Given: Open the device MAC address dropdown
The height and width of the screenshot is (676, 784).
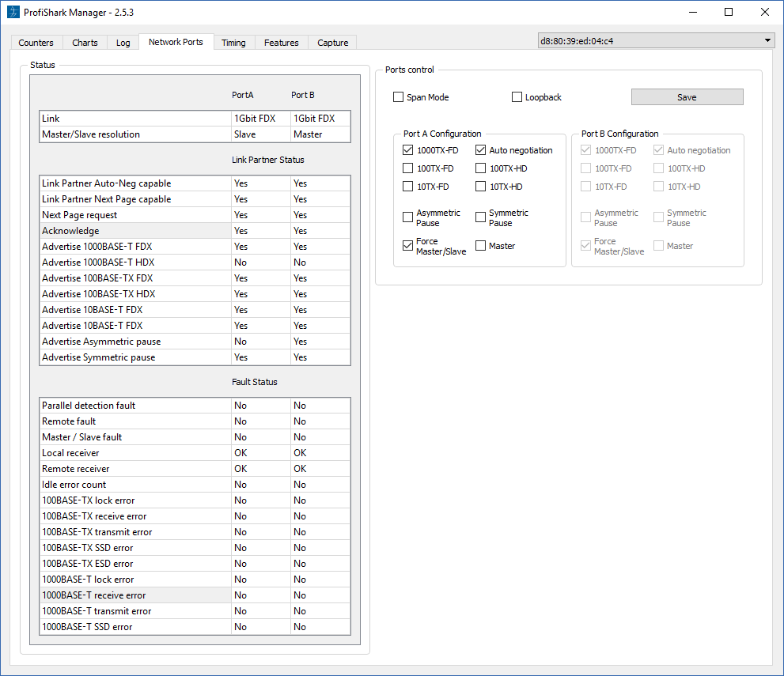Looking at the screenshot, I should tap(656, 41).
